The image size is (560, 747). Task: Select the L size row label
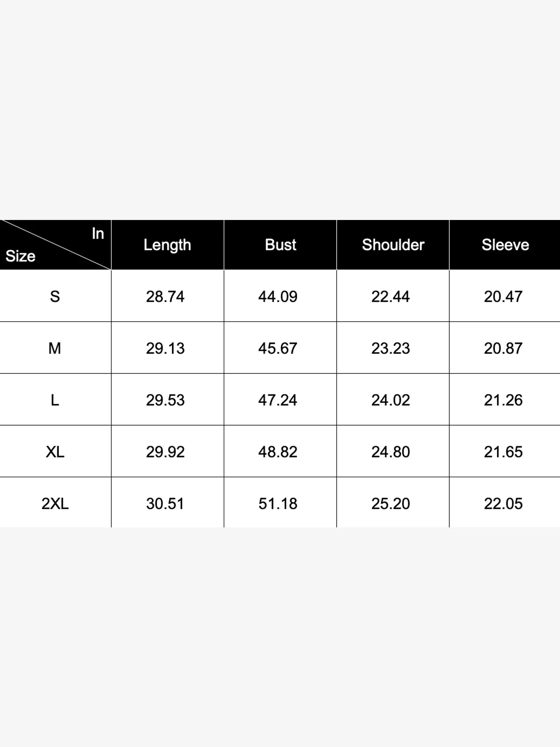[x=55, y=400]
